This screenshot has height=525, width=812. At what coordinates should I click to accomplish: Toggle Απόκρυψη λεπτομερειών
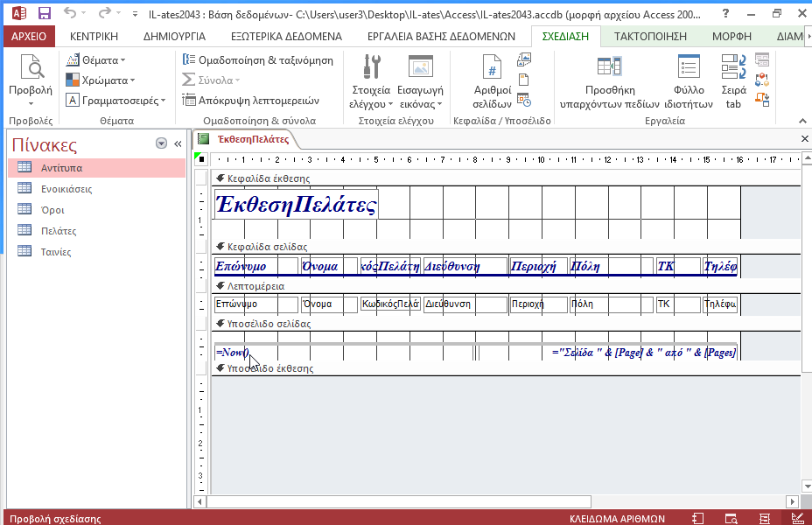[250, 100]
